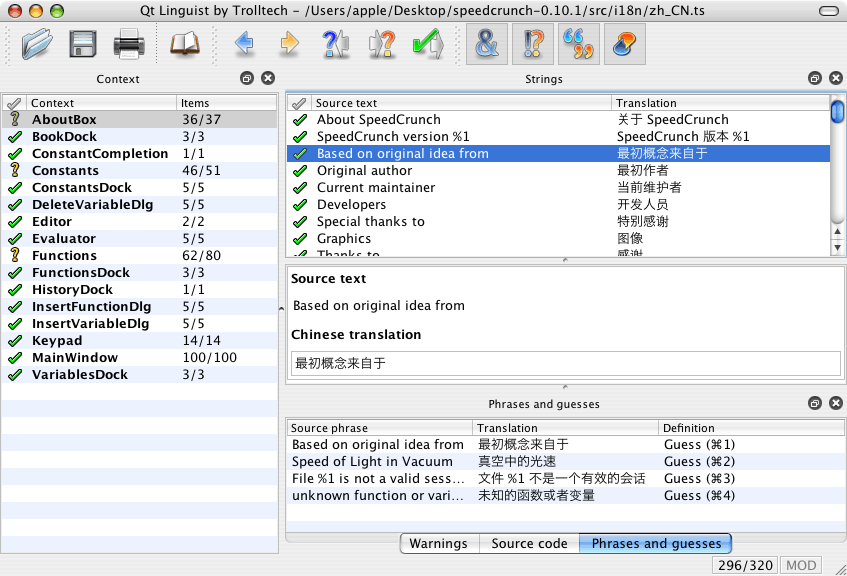This screenshot has height=576, width=847.
Task: Pick 'Speed of Light in Vacuum' guess
Action: pyautogui.click(x=566, y=461)
